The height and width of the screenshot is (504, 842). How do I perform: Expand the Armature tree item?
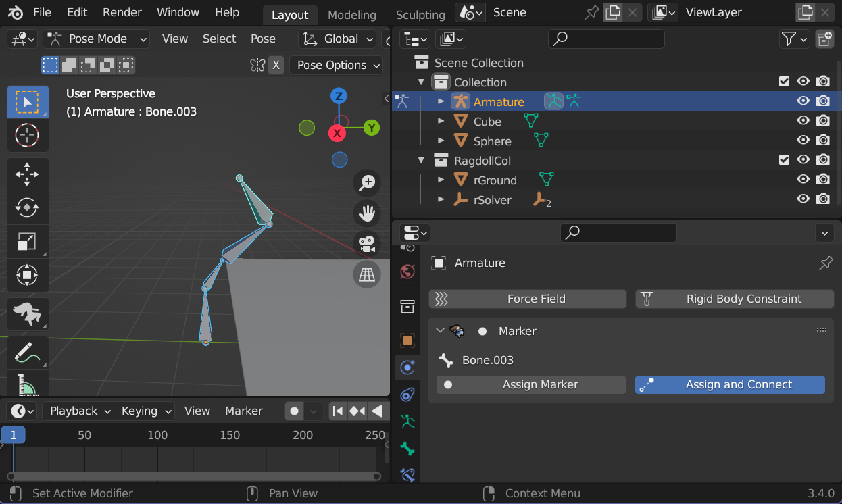[x=441, y=101]
